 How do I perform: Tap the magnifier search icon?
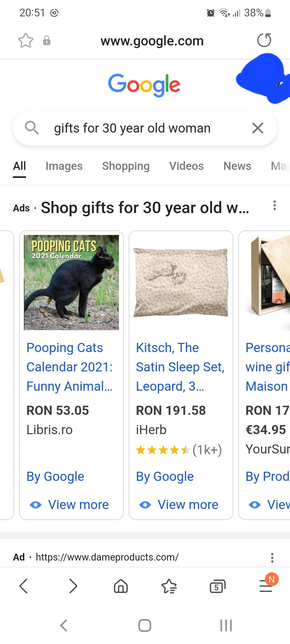(x=32, y=128)
